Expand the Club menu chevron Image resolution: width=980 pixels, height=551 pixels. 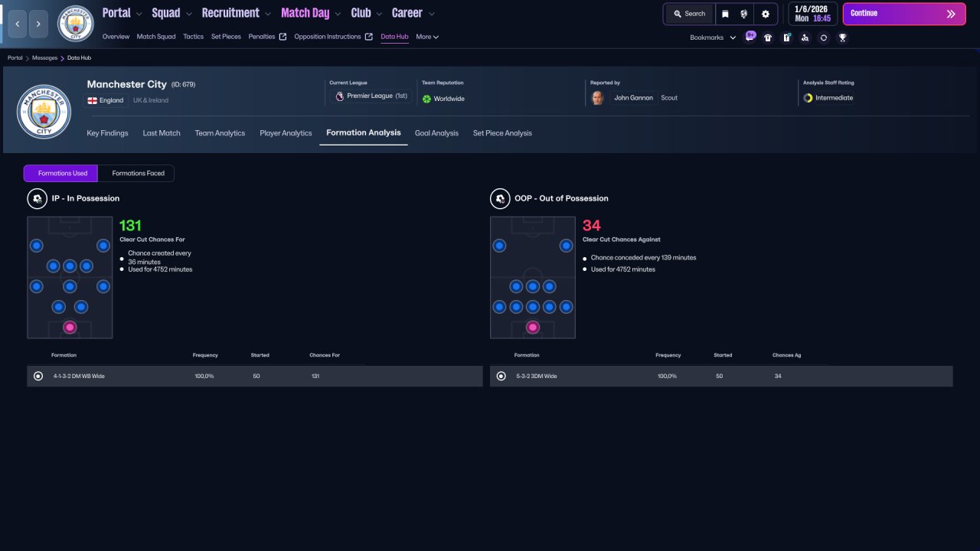[379, 14]
